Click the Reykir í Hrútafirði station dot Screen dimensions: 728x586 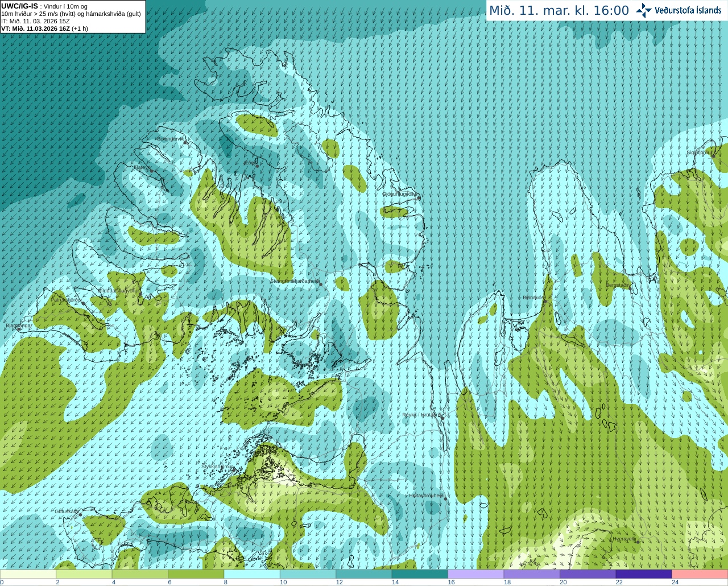pos(441,417)
